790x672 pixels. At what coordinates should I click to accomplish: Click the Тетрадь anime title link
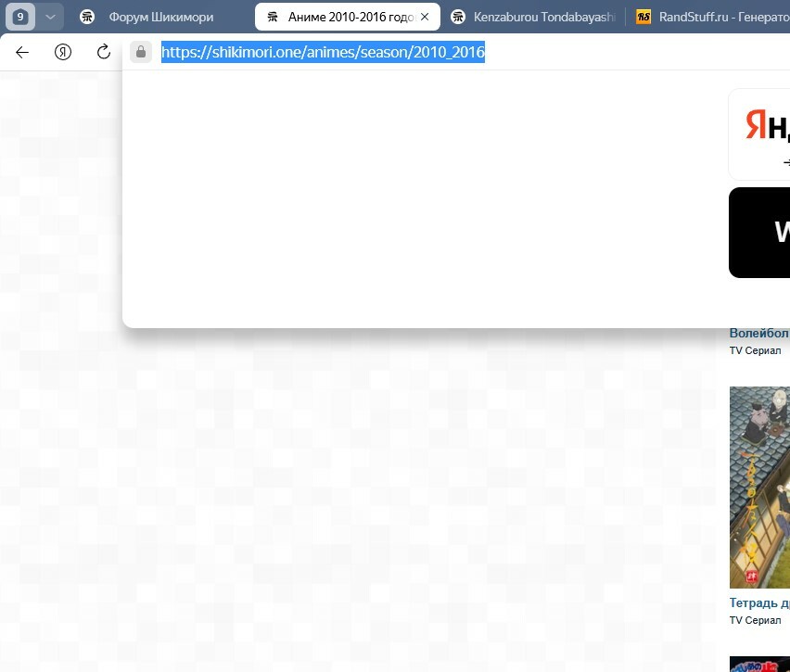click(x=759, y=603)
